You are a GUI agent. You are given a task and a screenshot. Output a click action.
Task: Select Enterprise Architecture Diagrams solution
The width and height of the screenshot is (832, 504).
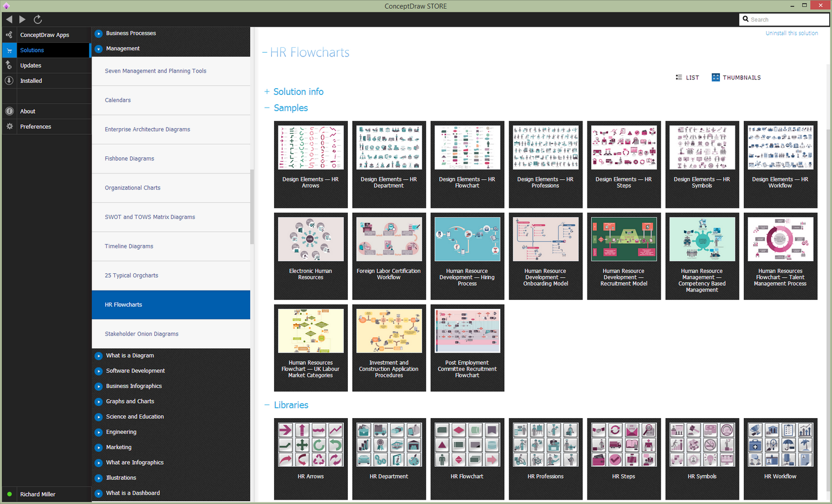click(171, 129)
